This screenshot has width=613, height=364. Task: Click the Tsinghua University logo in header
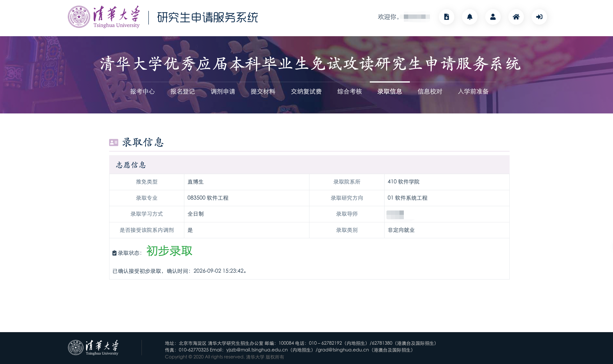point(104,17)
